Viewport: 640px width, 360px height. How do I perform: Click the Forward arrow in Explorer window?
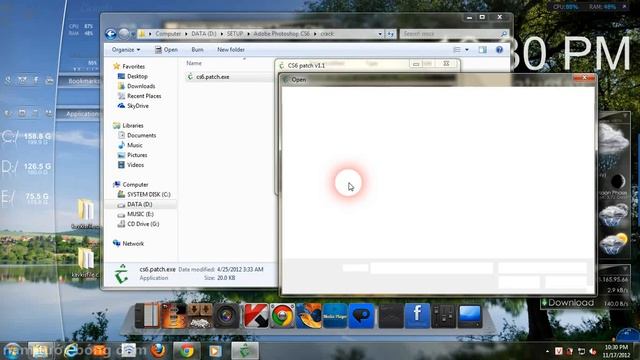[x=124, y=34]
